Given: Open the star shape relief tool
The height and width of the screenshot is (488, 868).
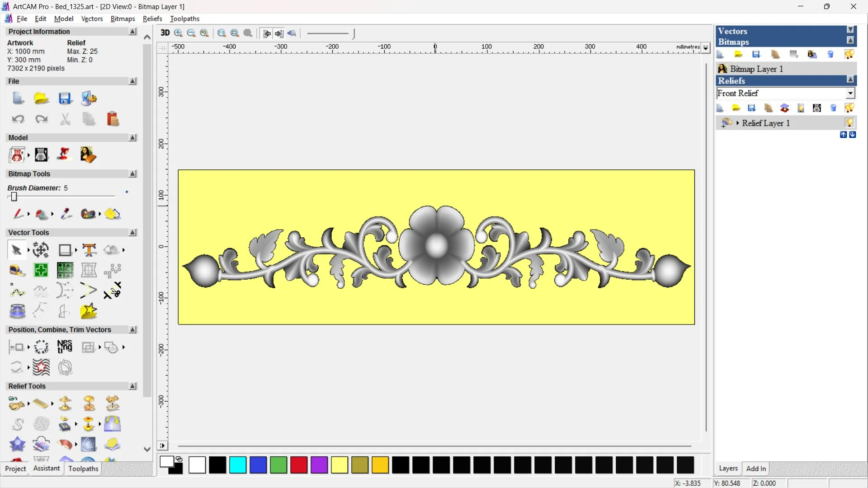Looking at the screenshot, I should [x=17, y=444].
